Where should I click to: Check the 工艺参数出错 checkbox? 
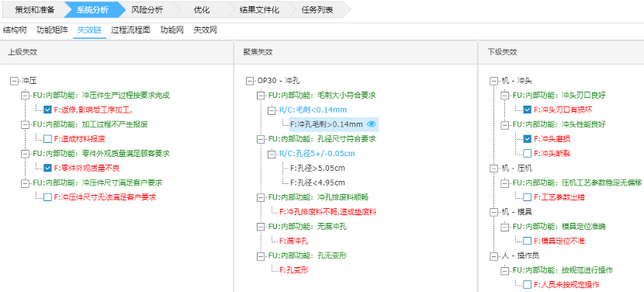point(528,197)
